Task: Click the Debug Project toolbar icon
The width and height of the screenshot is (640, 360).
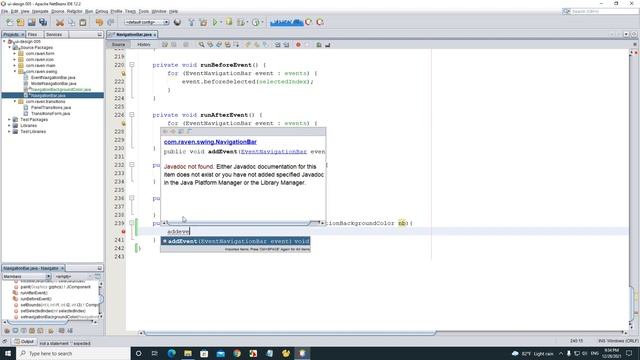Action: click(229, 22)
